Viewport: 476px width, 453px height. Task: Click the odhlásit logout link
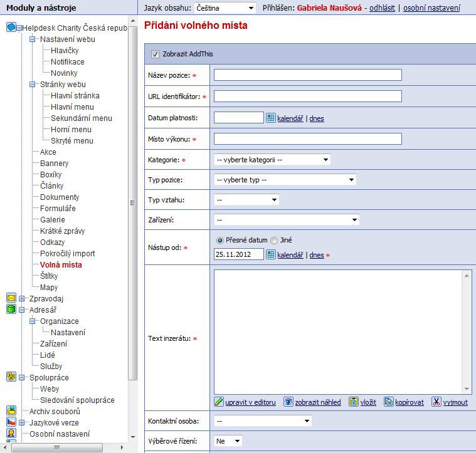point(382,8)
